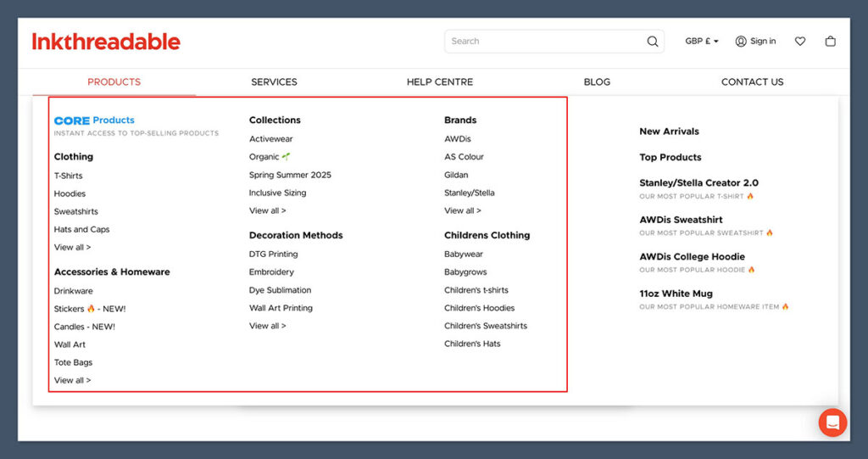
Task: Open AWDis College Hoodie product
Action: (692, 257)
